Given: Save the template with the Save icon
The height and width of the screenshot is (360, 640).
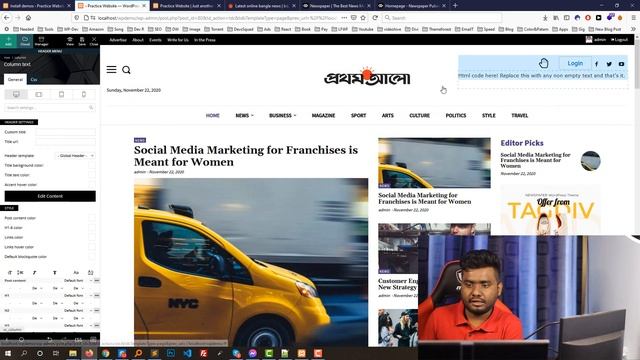Looking at the screenshot, I should tap(82, 40).
